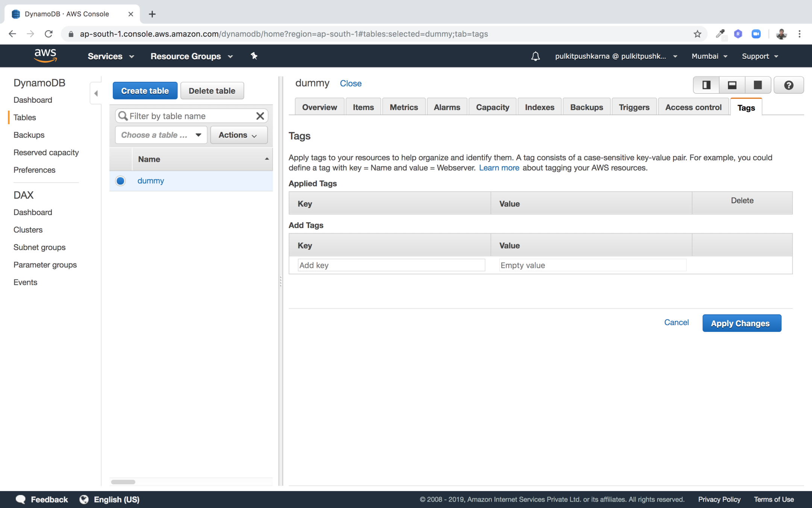Switch to bottom panel layout view

click(x=732, y=85)
